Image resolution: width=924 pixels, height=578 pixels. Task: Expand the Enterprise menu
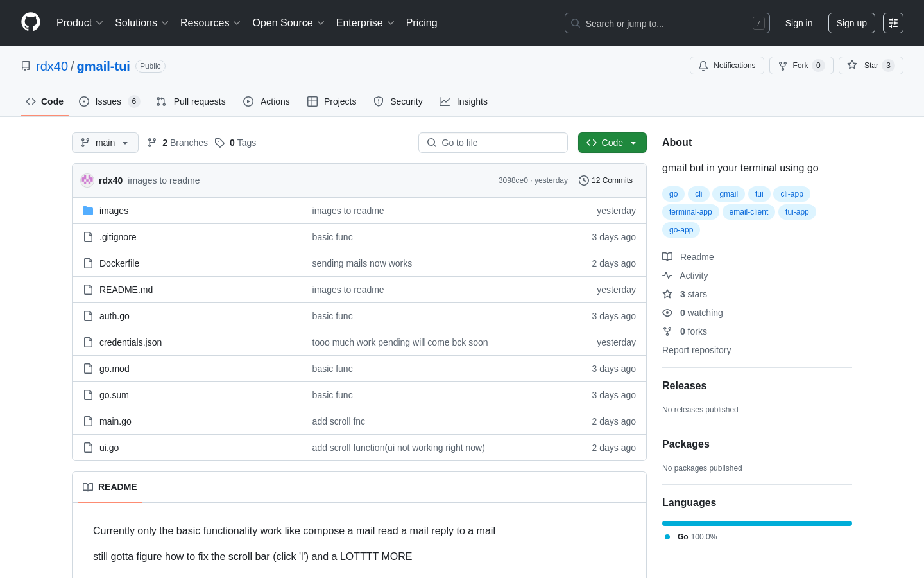(x=365, y=23)
